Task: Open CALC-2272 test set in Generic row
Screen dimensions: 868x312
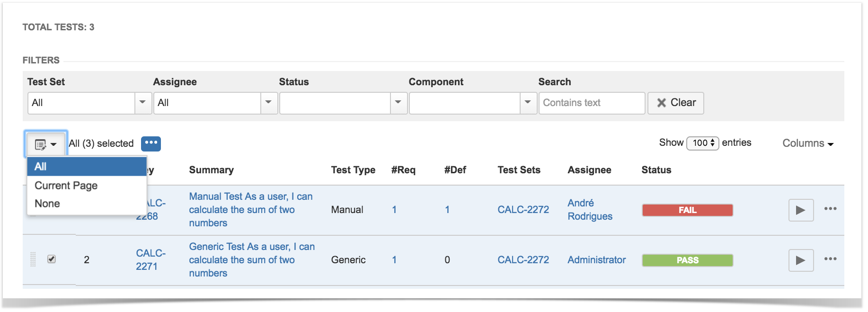Action: (523, 260)
